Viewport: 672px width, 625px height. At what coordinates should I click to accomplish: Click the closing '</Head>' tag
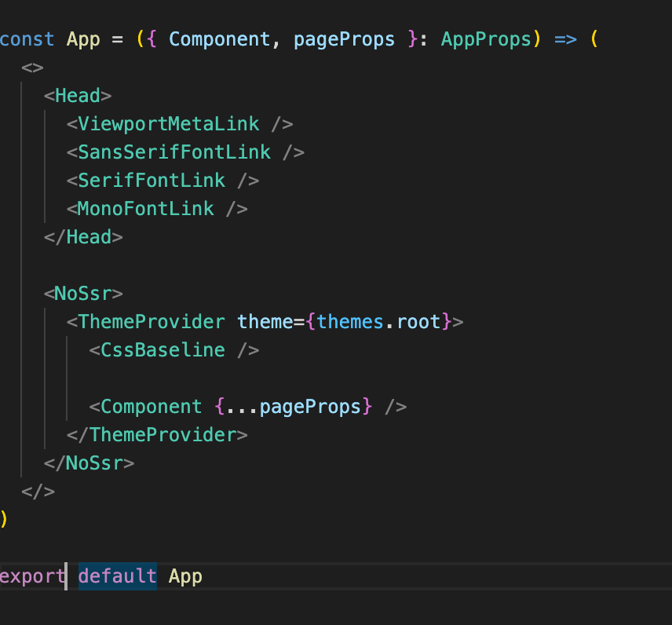coord(83,237)
